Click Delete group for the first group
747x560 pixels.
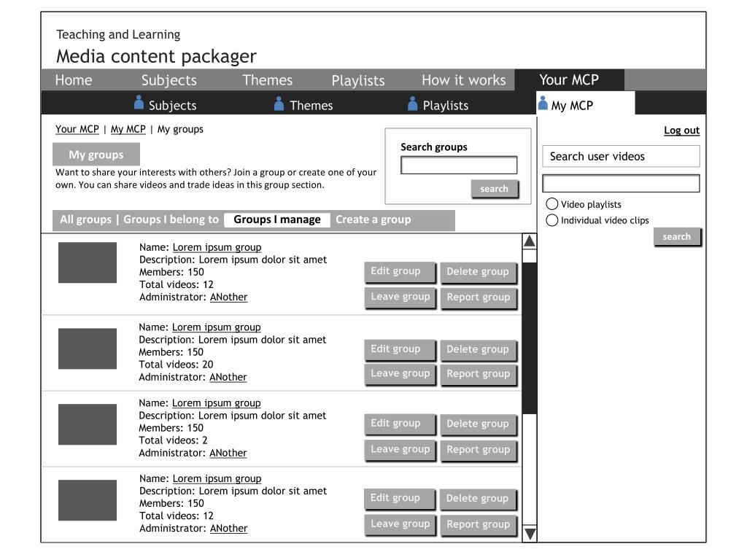478,272
